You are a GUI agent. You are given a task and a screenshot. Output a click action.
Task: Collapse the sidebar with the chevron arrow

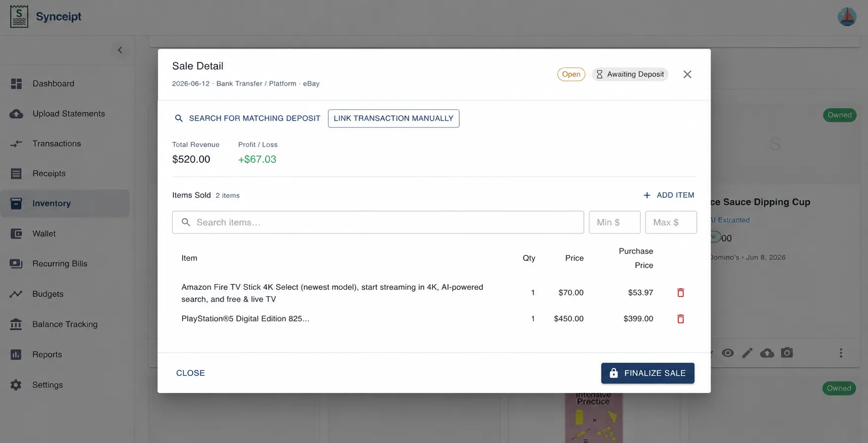point(120,50)
